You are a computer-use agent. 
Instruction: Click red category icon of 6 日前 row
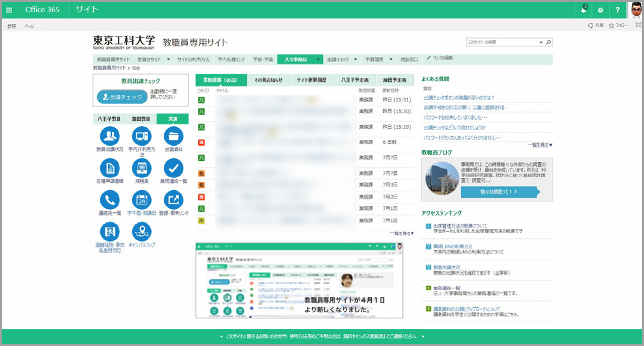tap(201, 143)
